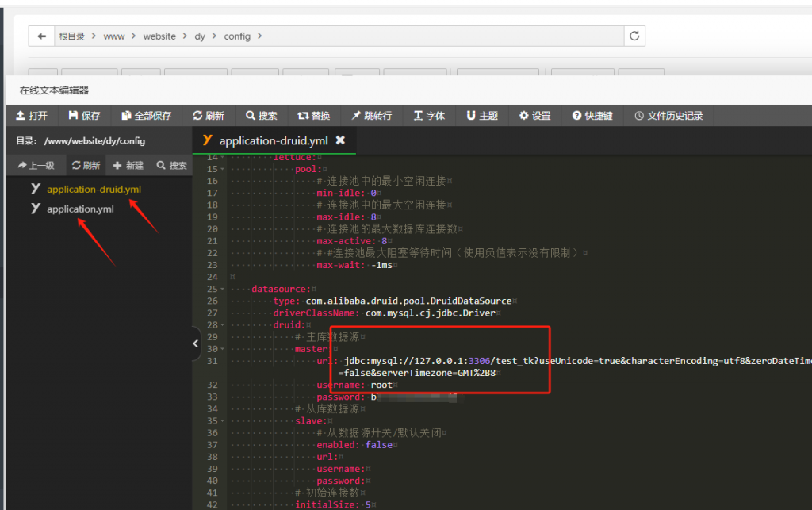Refresh editor using toolbar 刷新 icon
Image resolution: width=812 pixels, height=510 pixels.
tap(209, 116)
